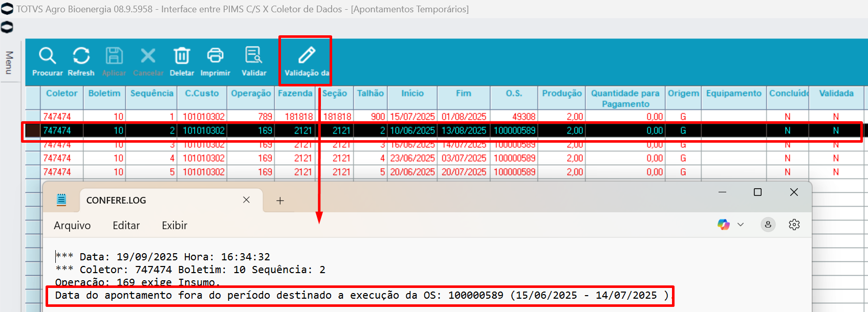Click the Aplicar save icon
This screenshot has width=868, height=312.
click(114, 55)
